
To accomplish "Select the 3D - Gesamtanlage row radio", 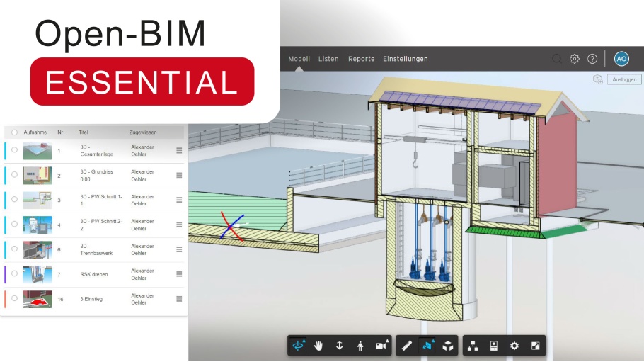I will [14, 149].
